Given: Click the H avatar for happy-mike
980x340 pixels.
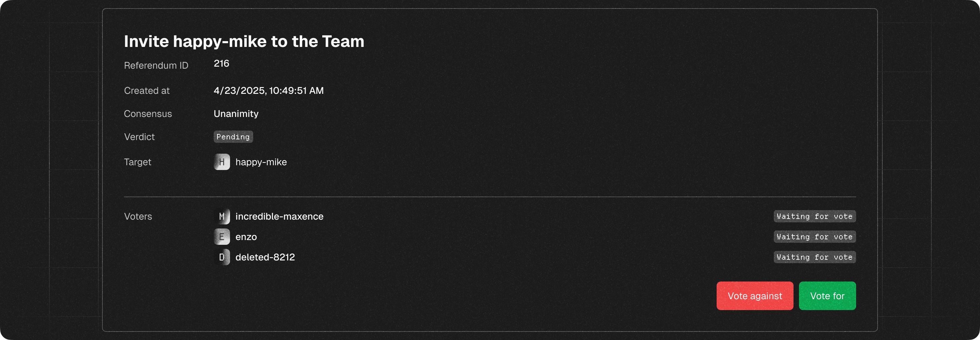Looking at the screenshot, I should [222, 162].
